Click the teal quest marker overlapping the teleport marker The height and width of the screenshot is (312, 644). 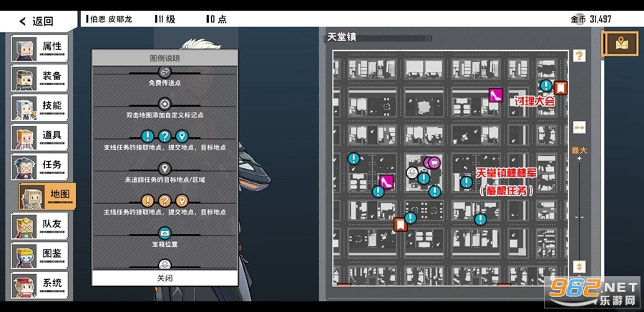coord(424,178)
